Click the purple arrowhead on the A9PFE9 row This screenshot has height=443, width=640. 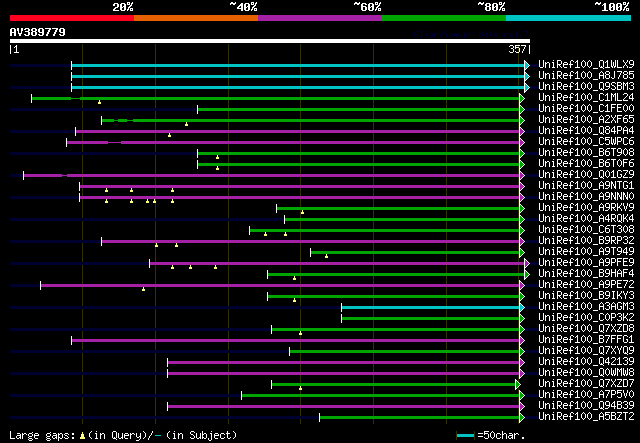(527, 263)
